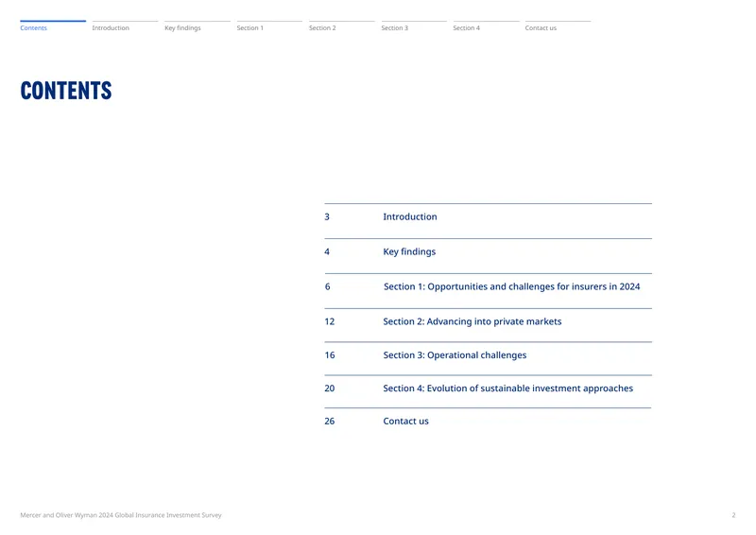
Task: Select the Contact us contents entry
Action: 405,422
